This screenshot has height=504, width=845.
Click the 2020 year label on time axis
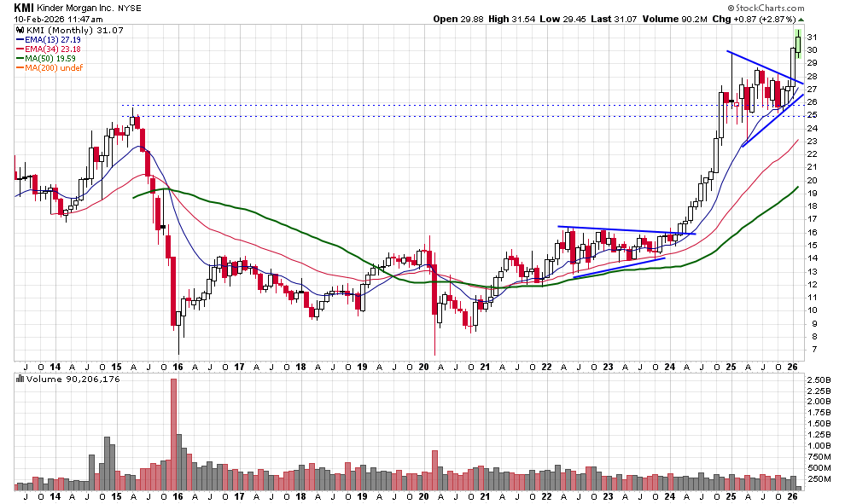pos(423,366)
